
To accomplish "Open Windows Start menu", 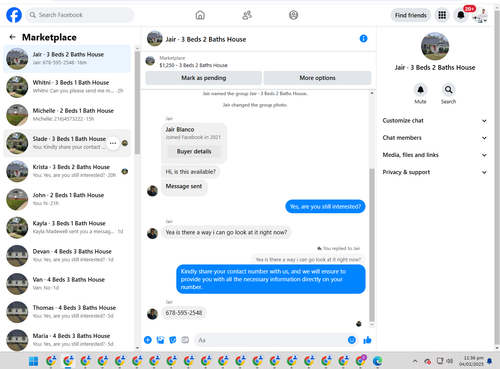I will (33, 361).
